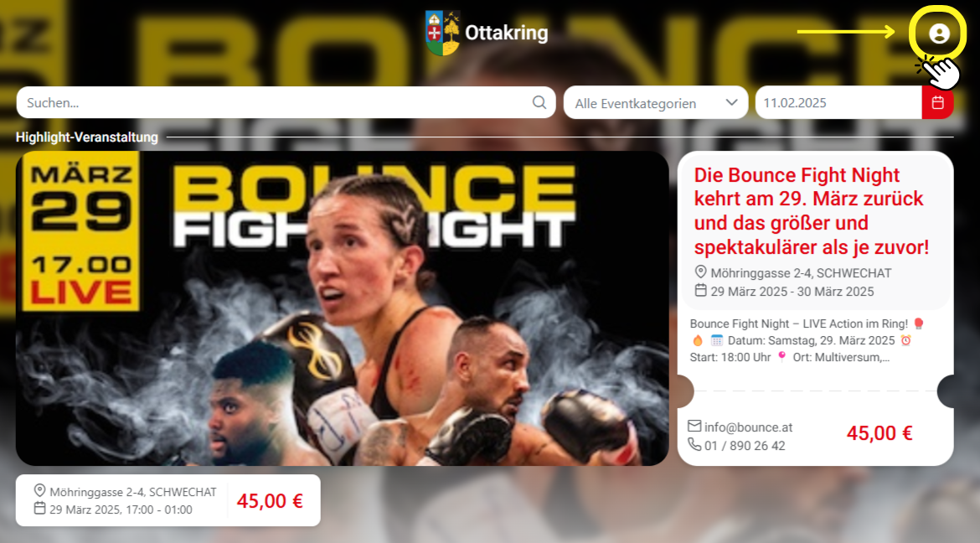Click the location pin in the bottom info card

[x=39, y=490]
